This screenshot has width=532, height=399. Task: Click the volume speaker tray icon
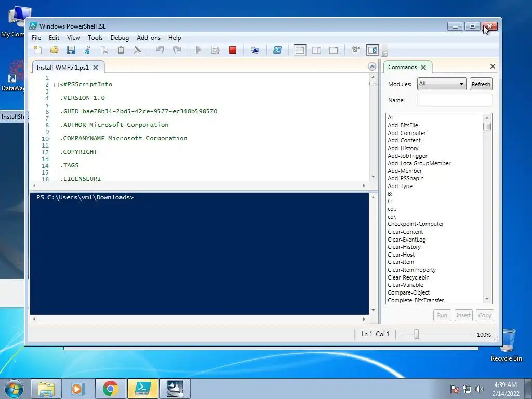click(x=480, y=389)
